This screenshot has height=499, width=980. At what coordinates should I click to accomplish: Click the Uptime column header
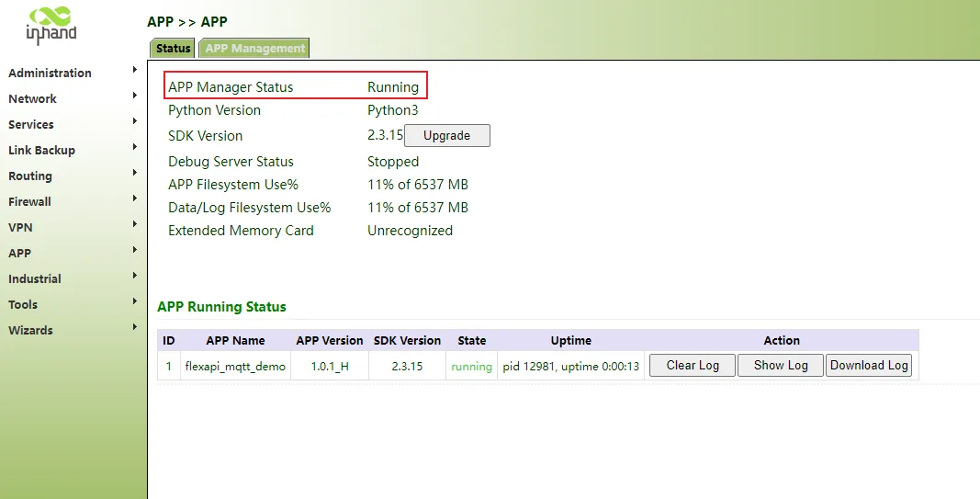point(570,341)
